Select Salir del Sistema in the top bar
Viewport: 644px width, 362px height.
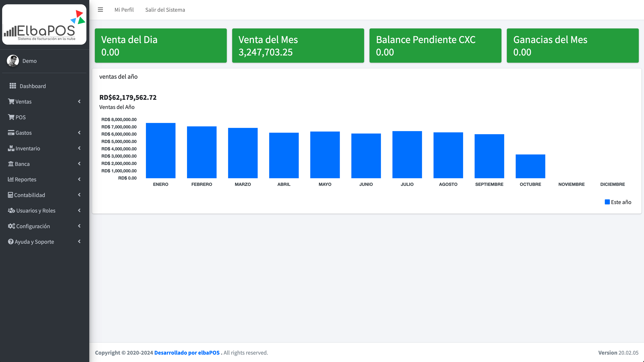click(x=165, y=10)
